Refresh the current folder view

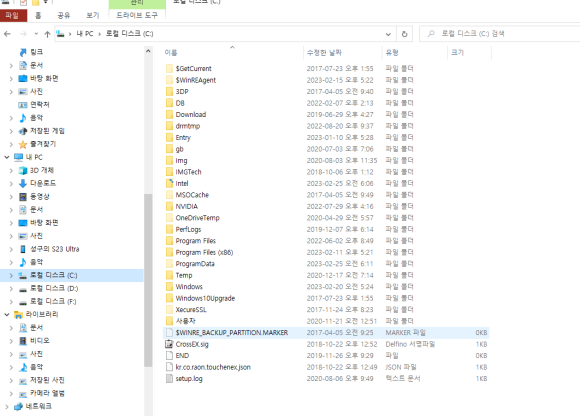coord(404,34)
